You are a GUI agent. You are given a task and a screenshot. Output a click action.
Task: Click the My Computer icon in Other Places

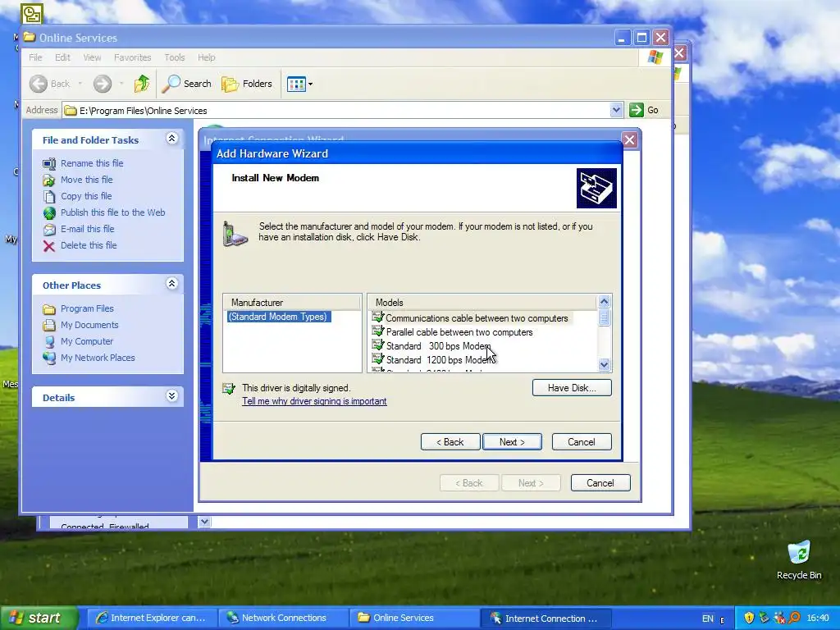tap(49, 342)
